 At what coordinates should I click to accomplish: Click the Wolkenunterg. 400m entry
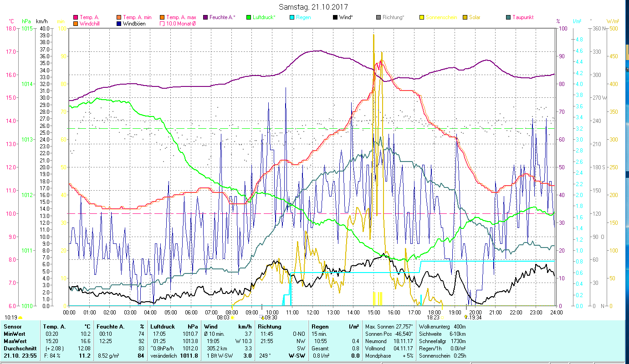coord(442,327)
